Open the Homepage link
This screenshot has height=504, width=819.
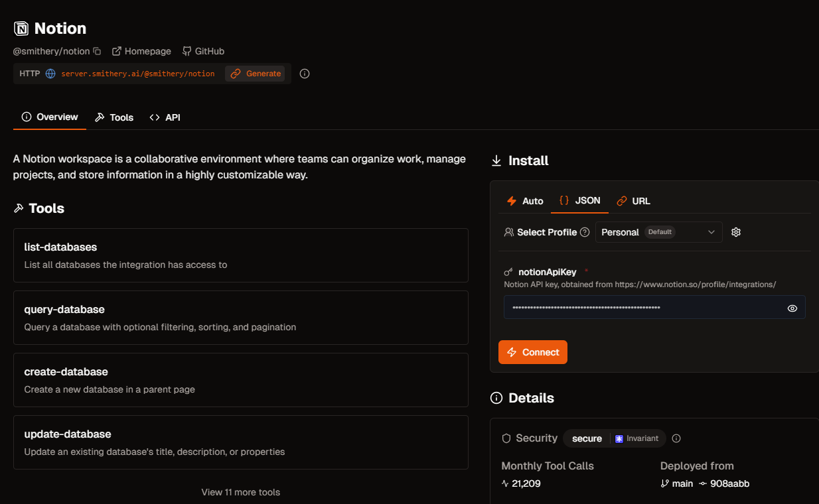141,51
